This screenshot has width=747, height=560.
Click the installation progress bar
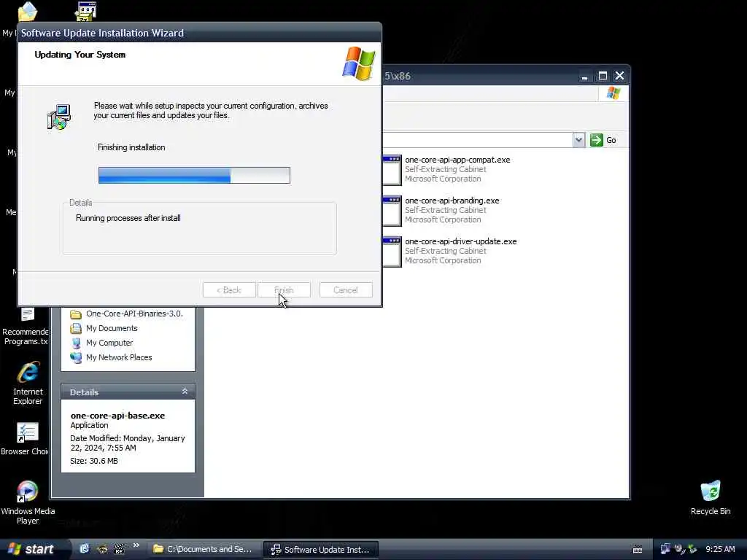(194, 175)
